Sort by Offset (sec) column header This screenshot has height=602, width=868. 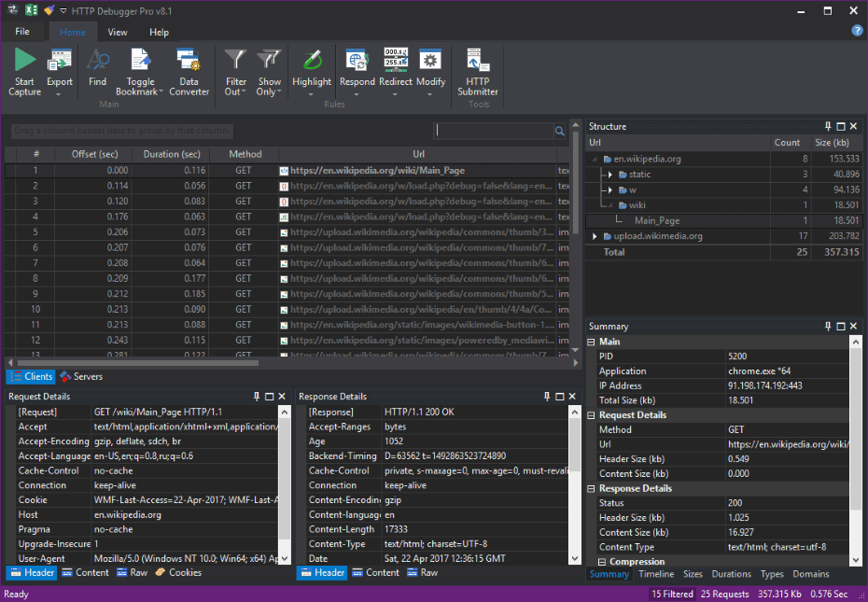click(x=94, y=155)
